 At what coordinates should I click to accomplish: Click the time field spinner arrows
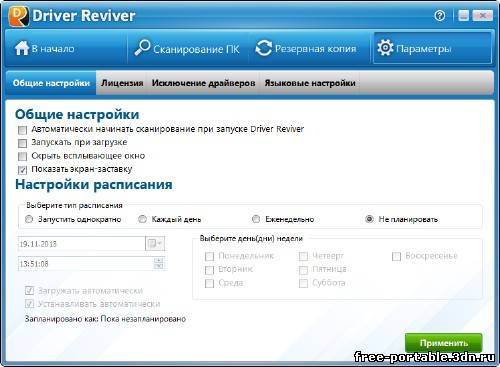(159, 263)
